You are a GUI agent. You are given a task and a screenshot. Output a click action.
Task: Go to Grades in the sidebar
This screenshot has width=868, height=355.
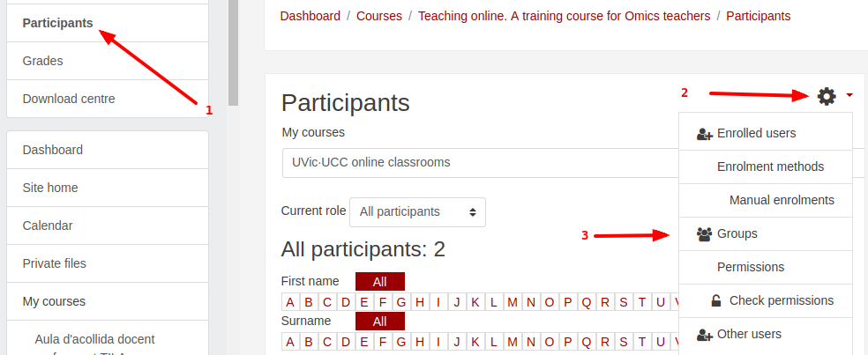pyautogui.click(x=43, y=61)
